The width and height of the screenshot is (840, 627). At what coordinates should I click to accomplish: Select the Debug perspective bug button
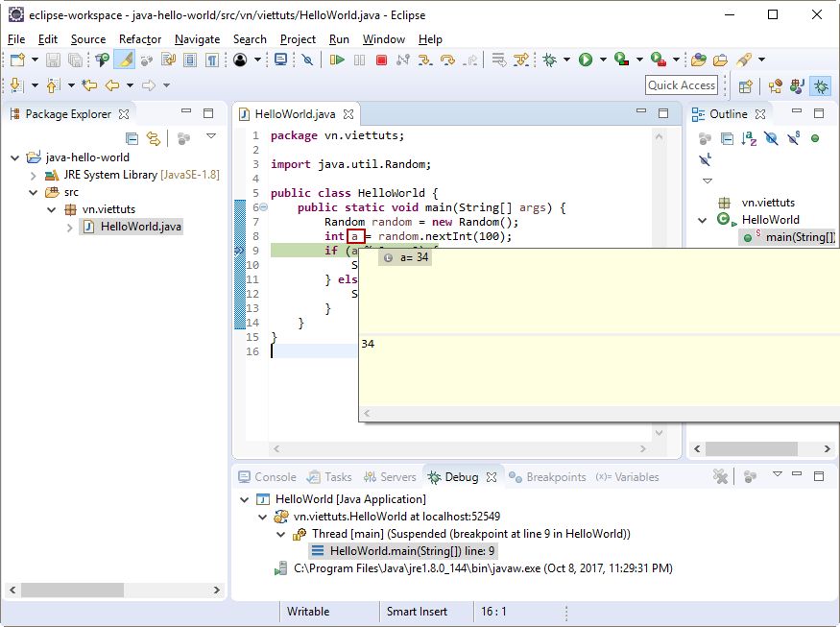point(821,86)
